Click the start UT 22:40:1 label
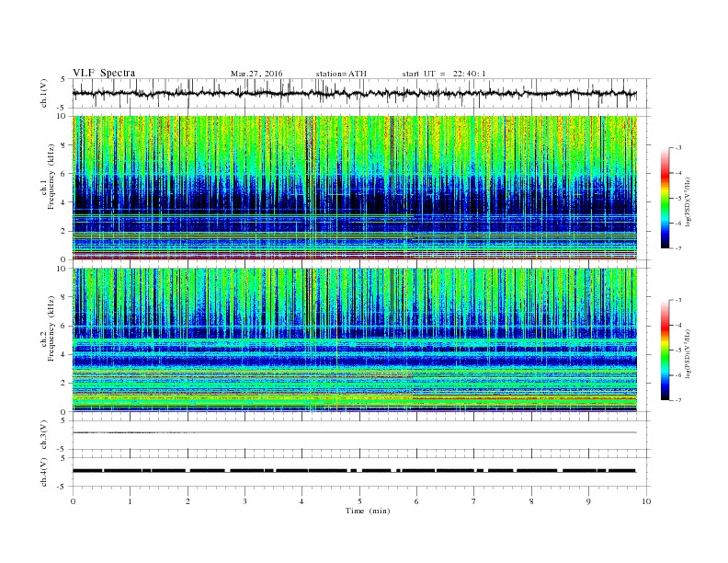 444,74
